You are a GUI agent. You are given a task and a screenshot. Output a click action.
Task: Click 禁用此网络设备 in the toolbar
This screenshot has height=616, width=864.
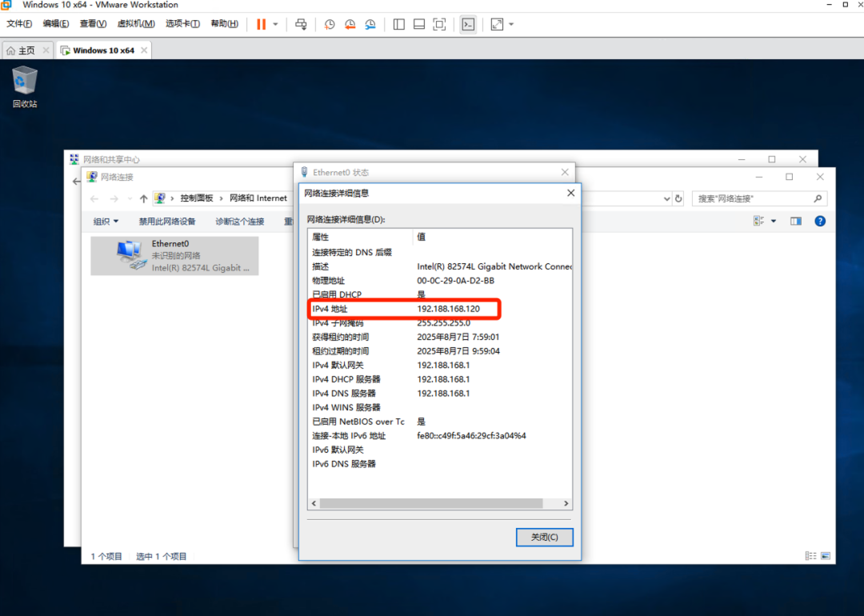[167, 222]
